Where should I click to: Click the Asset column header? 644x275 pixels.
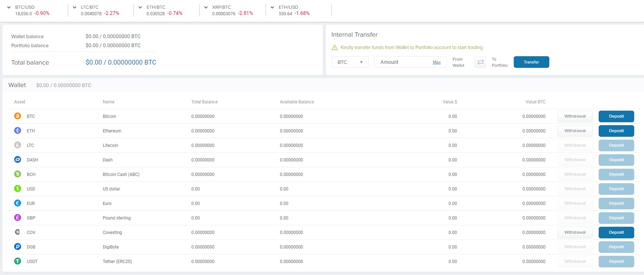click(20, 102)
